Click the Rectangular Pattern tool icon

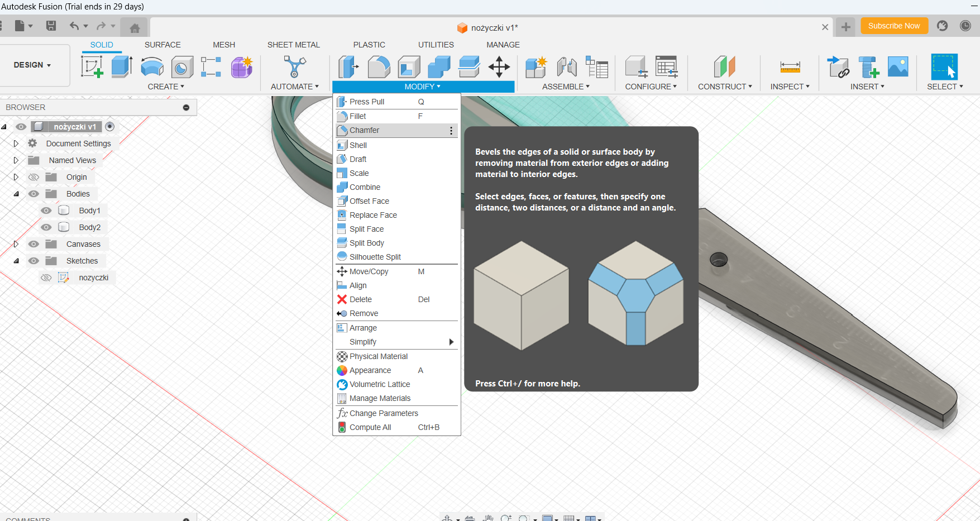(x=211, y=67)
